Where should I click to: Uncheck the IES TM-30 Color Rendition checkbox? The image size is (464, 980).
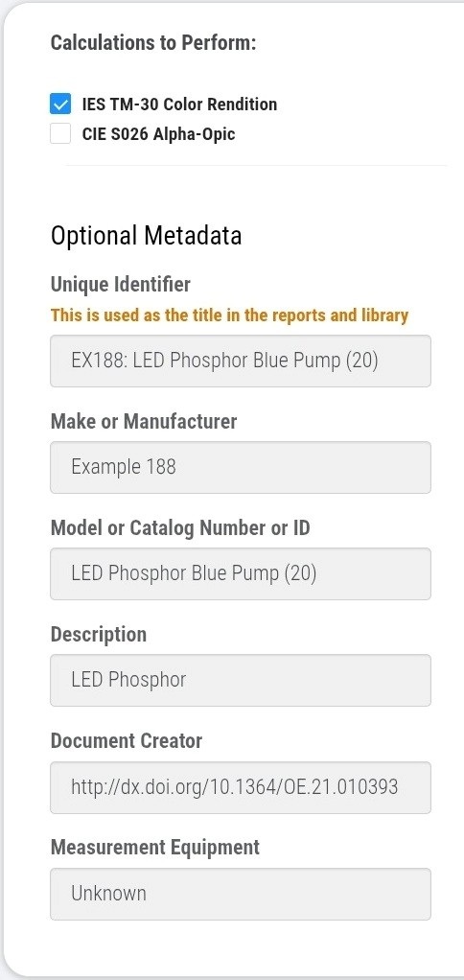[60, 105]
